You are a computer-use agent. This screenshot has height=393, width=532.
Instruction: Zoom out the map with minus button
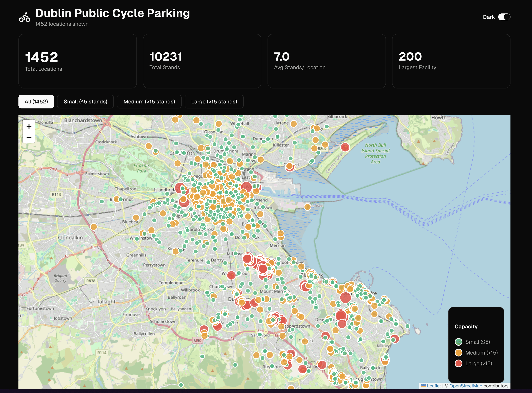[x=29, y=137]
